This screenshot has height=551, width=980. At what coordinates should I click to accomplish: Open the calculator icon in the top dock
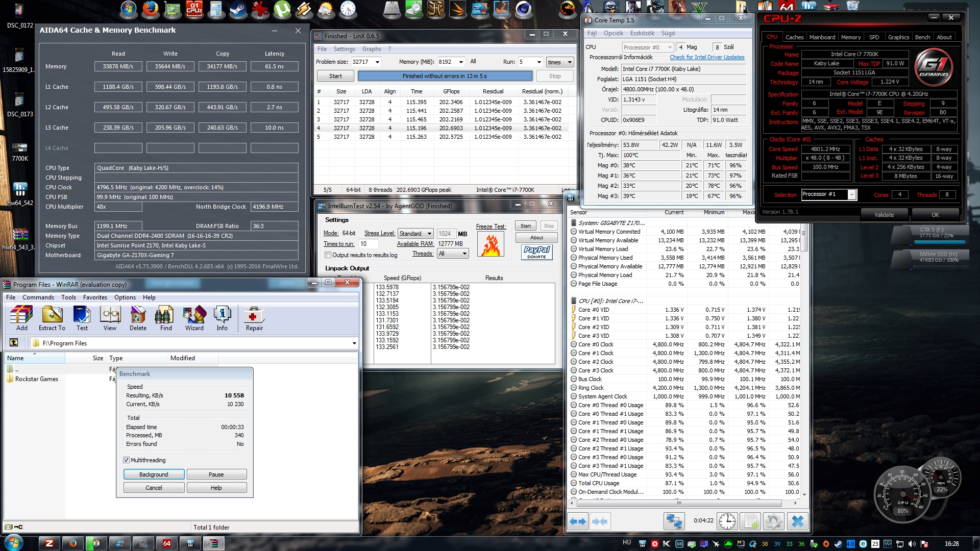216,9
